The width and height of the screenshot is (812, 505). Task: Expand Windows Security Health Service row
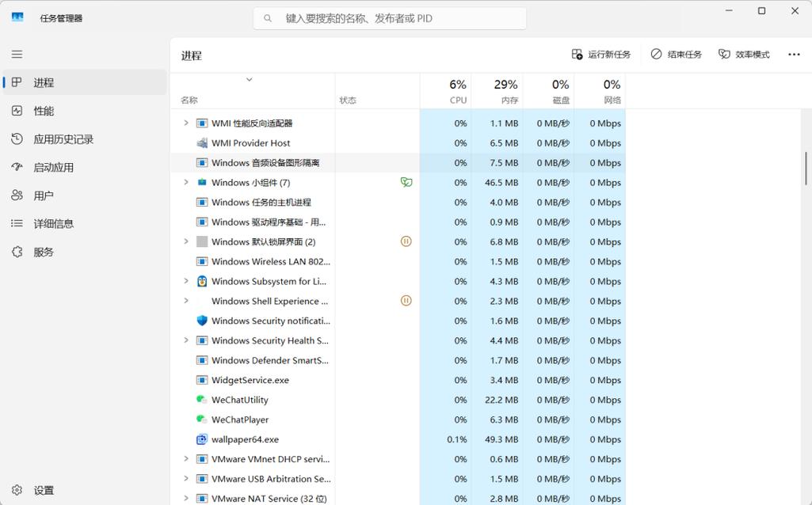pyautogui.click(x=186, y=340)
